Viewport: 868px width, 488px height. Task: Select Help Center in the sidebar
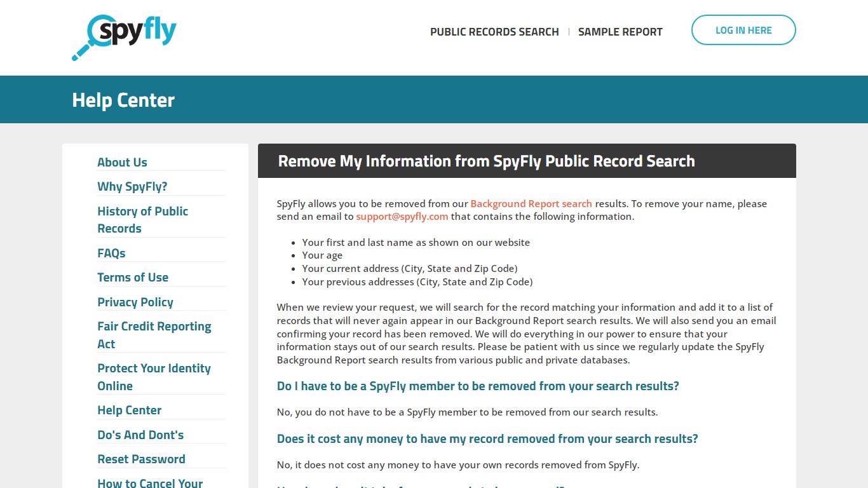tap(130, 410)
